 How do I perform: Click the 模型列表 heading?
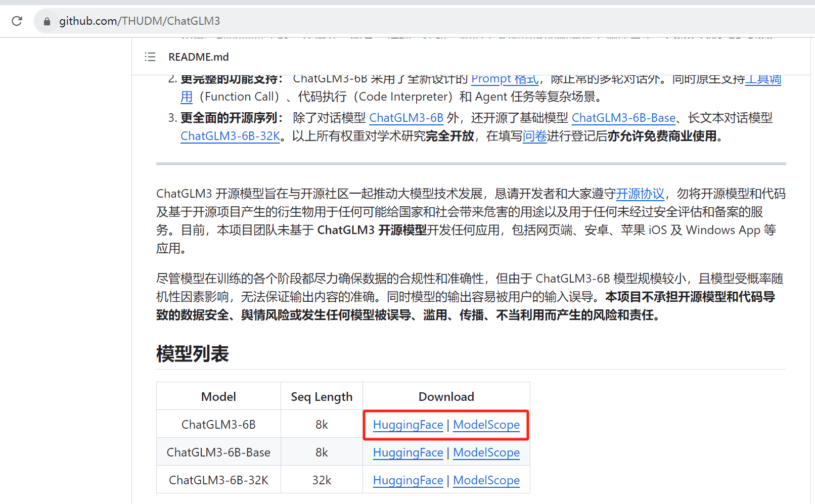tap(193, 354)
